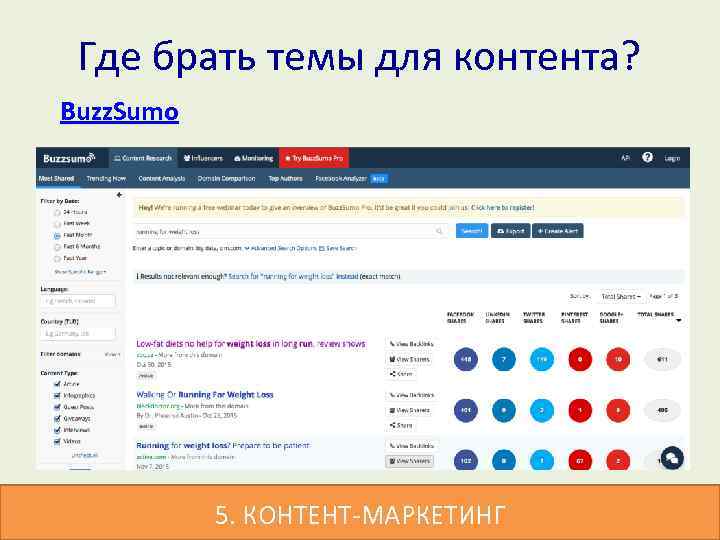Click Facebook shares circle for Low-fat diets
Screen dimensions: 720x540
(x=466, y=359)
